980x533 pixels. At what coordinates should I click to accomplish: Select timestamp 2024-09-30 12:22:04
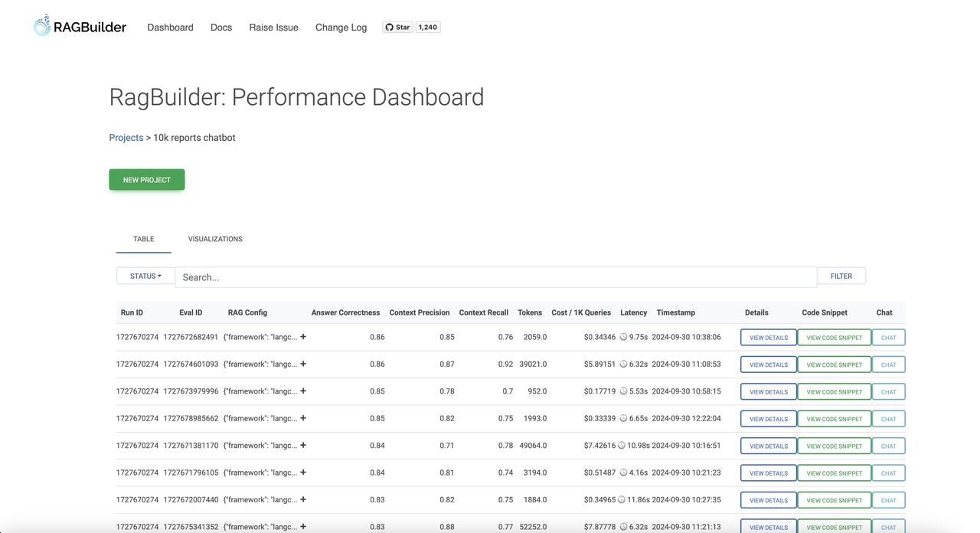pos(686,418)
